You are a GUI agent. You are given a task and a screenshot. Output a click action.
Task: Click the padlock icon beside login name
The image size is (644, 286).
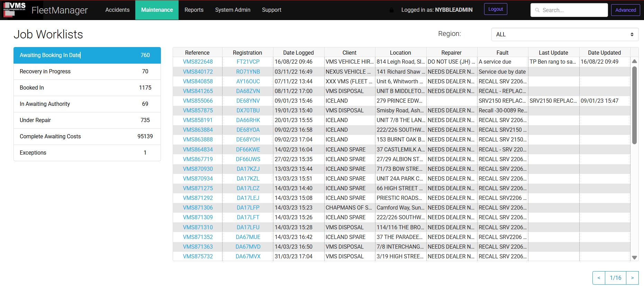(391, 10)
